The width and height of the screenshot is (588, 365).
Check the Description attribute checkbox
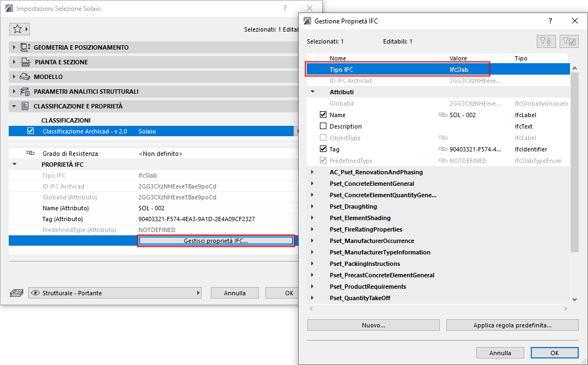[323, 126]
